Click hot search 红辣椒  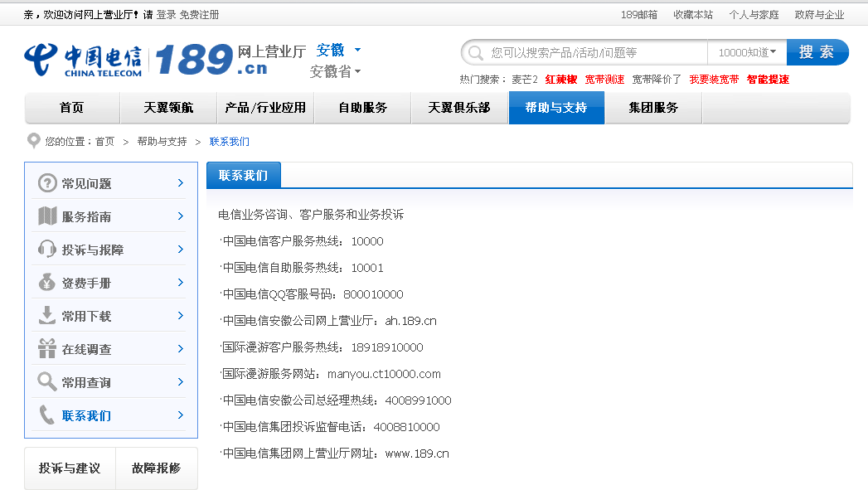pos(561,79)
